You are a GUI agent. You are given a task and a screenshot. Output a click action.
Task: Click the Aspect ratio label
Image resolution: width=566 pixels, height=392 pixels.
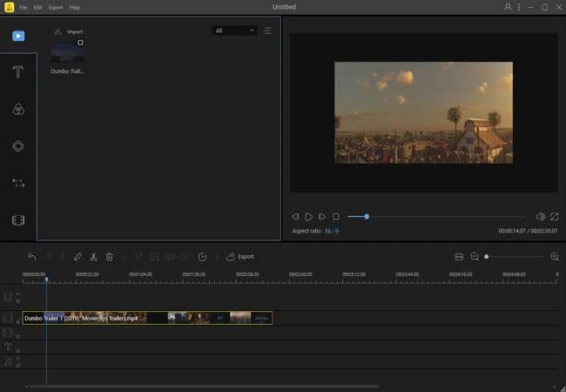pyautogui.click(x=307, y=231)
